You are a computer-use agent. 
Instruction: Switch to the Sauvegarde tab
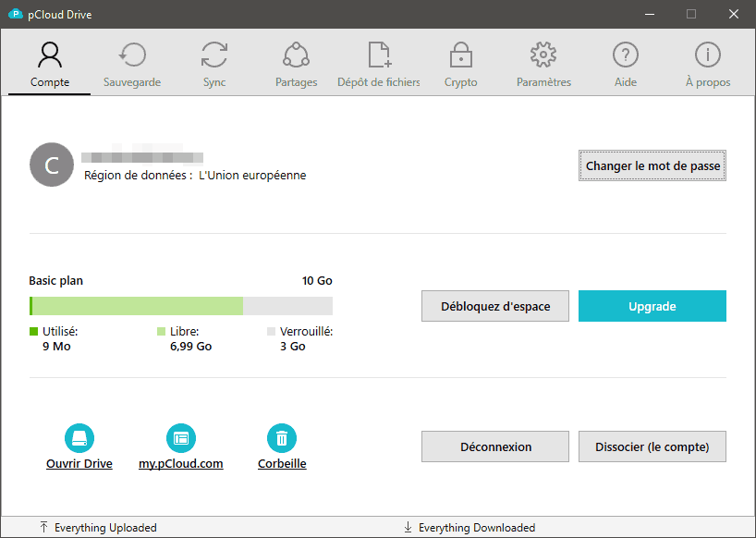(x=132, y=64)
